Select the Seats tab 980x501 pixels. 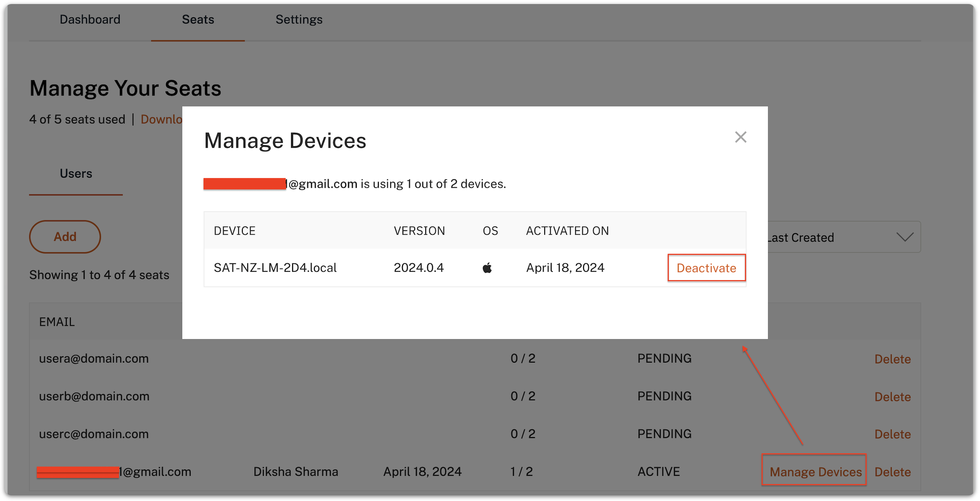click(x=197, y=19)
